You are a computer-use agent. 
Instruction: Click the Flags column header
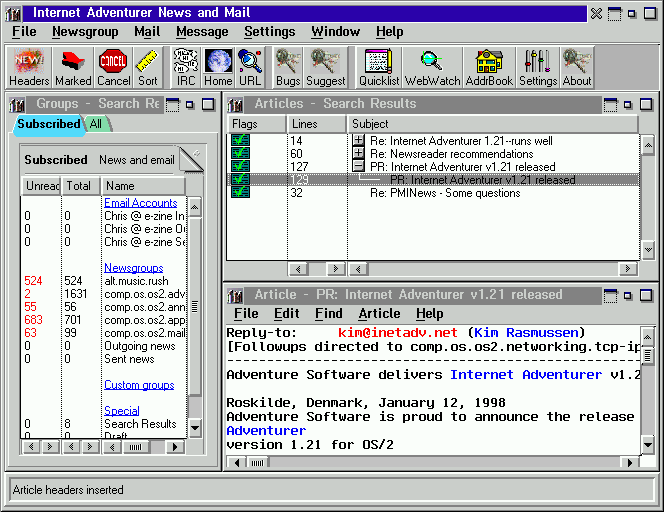tap(257, 124)
